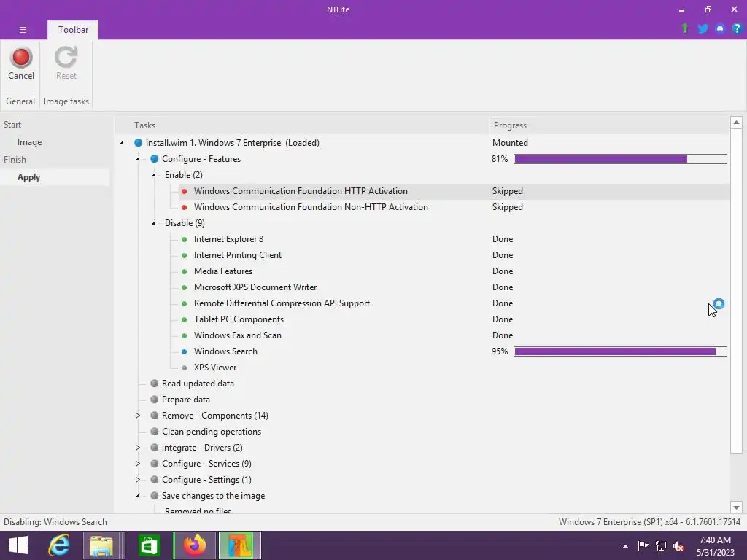The image size is (747, 560).
Task: Click the Mounted status text
Action: click(x=510, y=143)
